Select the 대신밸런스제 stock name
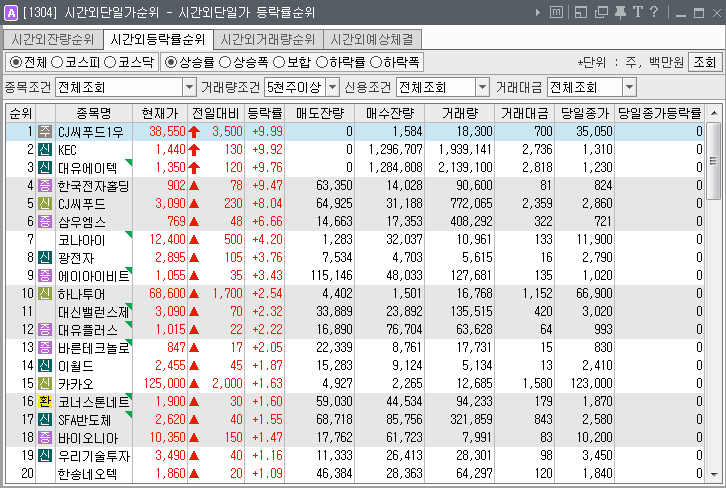 93,312
